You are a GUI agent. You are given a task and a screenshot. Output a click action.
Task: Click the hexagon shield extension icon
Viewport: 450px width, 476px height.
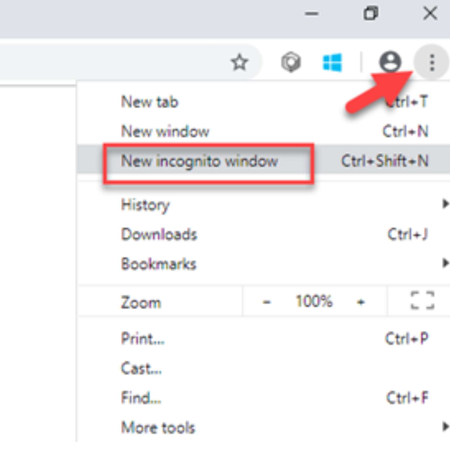tap(291, 62)
